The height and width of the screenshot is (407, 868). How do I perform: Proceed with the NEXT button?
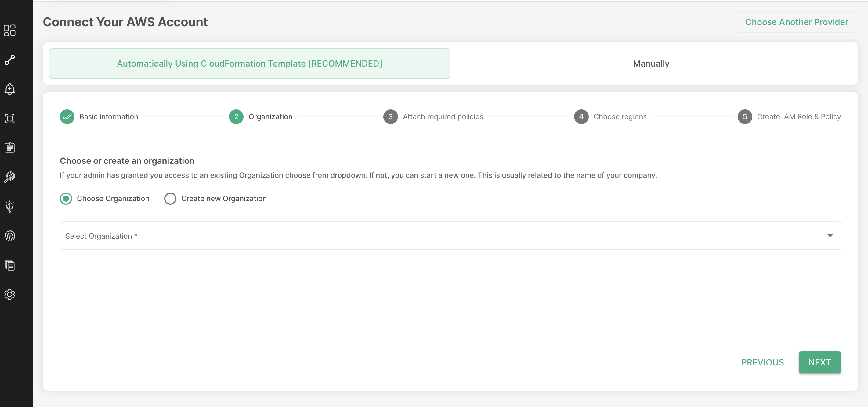pos(819,362)
